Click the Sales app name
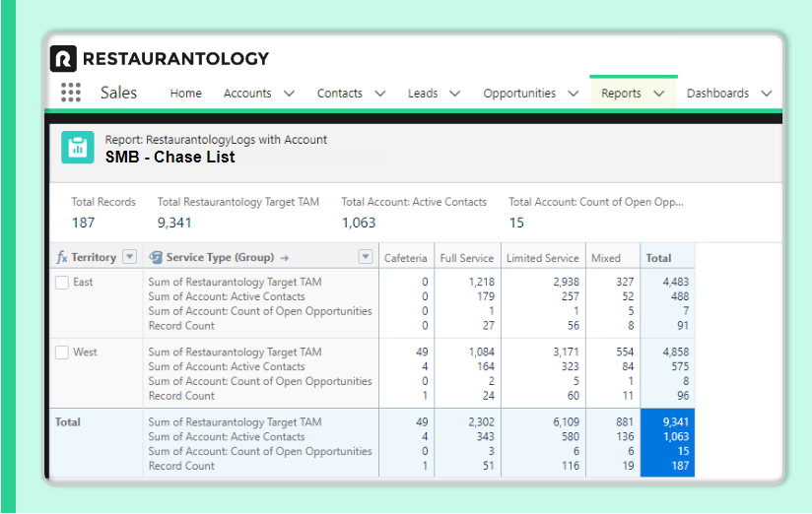 [x=118, y=93]
